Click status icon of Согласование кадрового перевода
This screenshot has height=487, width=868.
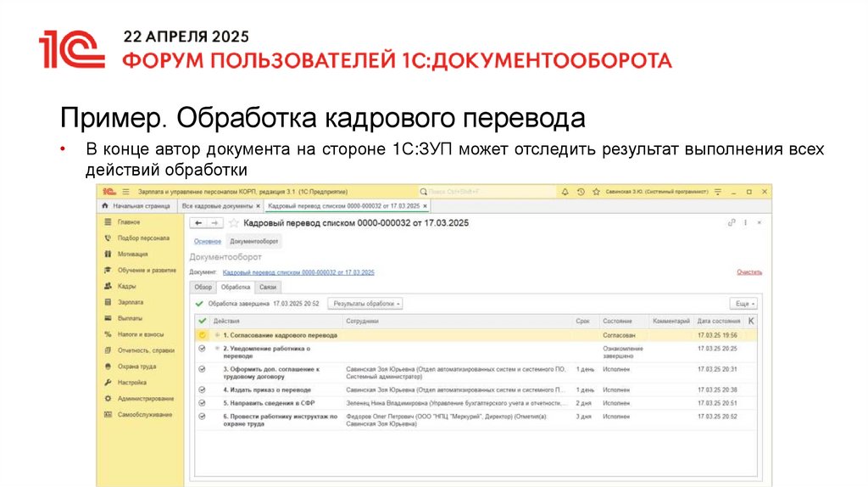(202, 335)
